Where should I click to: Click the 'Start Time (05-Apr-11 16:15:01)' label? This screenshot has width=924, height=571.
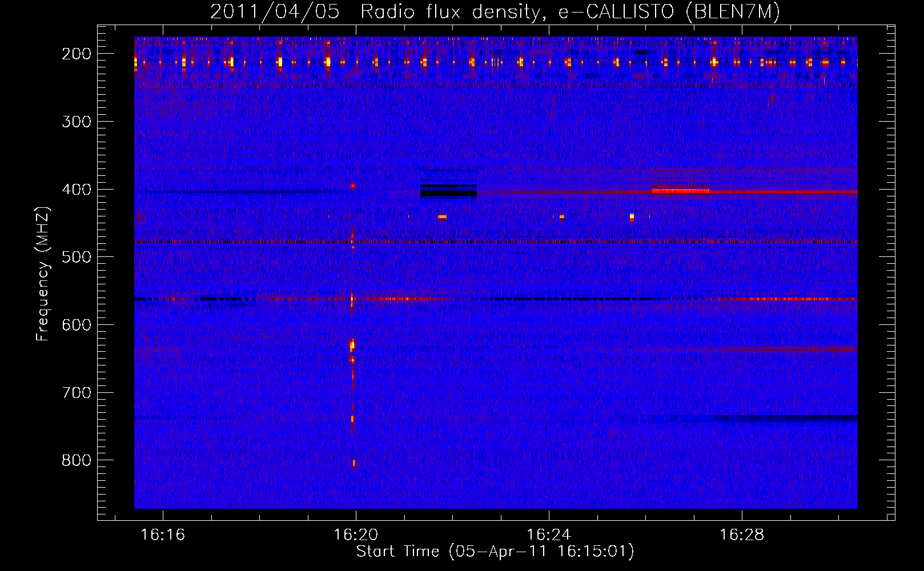click(495, 552)
